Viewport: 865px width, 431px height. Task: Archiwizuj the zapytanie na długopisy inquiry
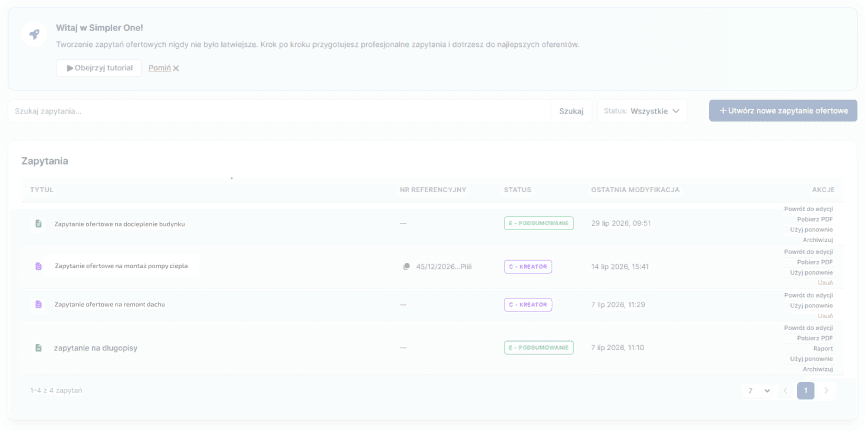pos(818,369)
